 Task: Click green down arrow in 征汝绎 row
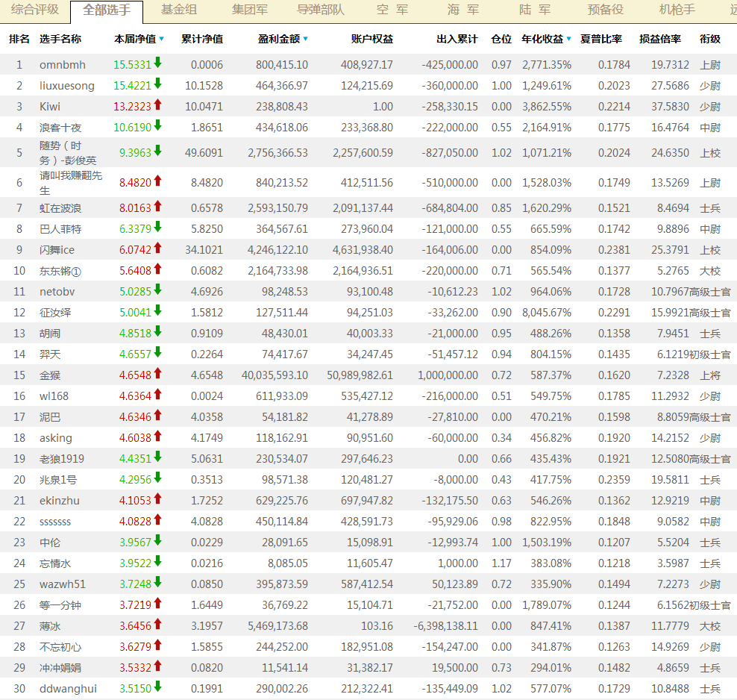158,310
